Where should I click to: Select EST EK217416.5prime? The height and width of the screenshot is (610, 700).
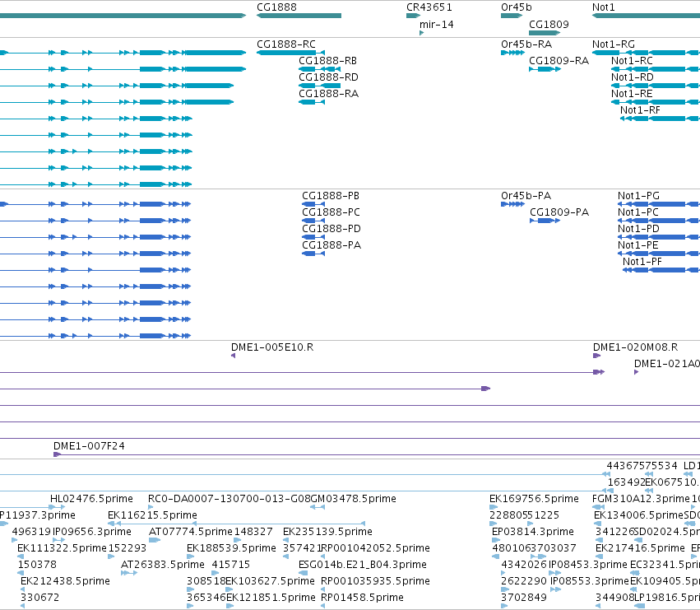point(599,556)
